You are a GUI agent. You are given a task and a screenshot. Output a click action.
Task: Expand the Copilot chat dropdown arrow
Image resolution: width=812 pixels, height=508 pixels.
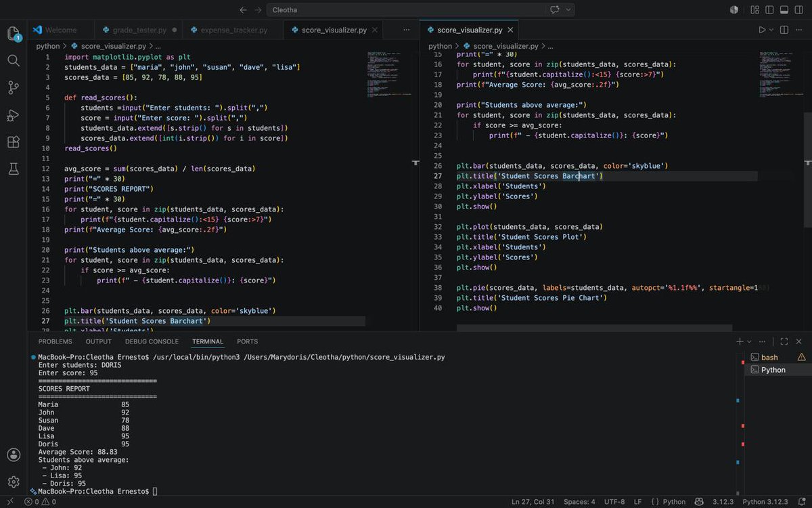pos(568,10)
